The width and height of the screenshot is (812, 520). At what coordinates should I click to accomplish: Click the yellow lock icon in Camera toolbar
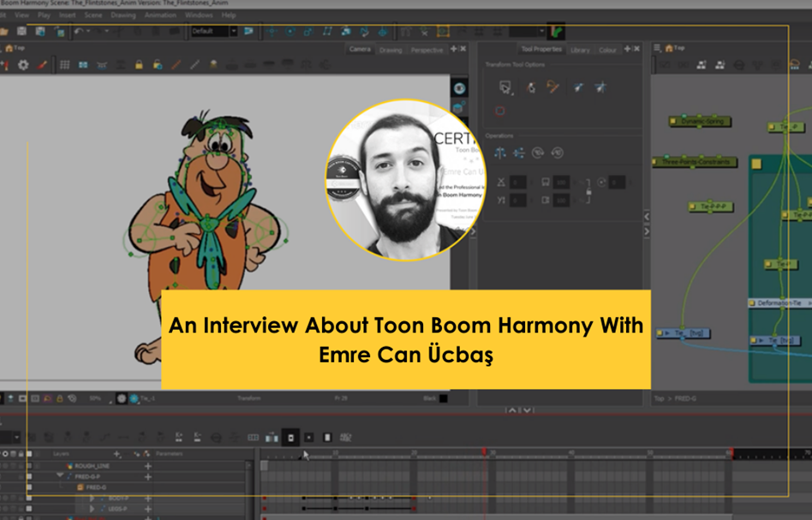(139, 65)
